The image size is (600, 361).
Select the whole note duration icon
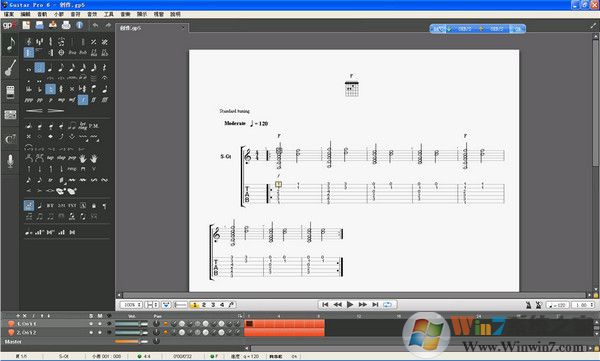[29, 69]
